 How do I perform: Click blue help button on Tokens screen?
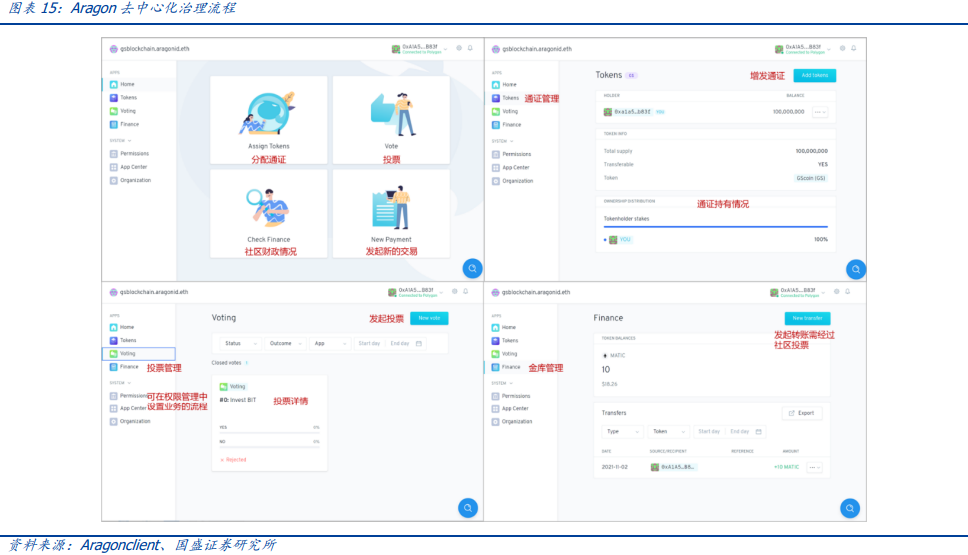click(x=856, y=269)
